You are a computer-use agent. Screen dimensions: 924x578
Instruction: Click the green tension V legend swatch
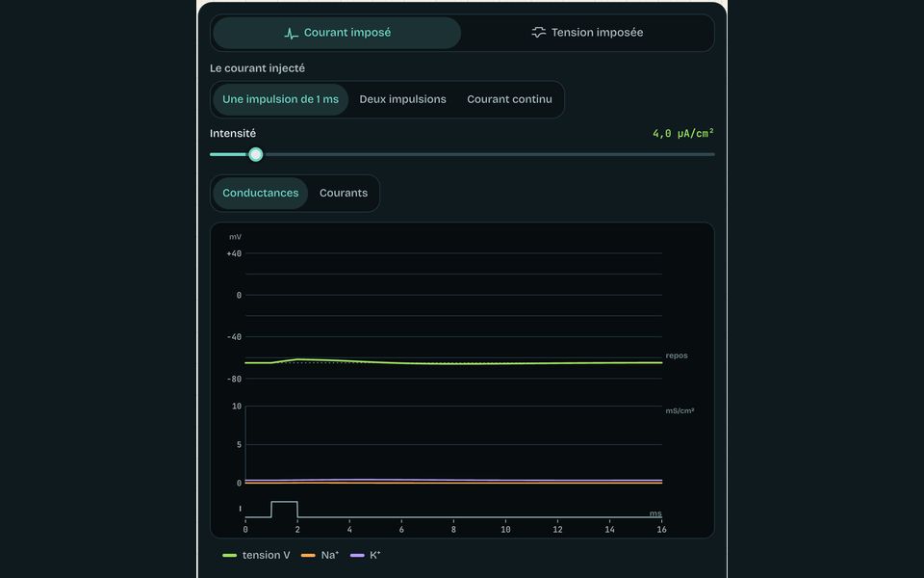pyautogui.click(x=229, y=556)
